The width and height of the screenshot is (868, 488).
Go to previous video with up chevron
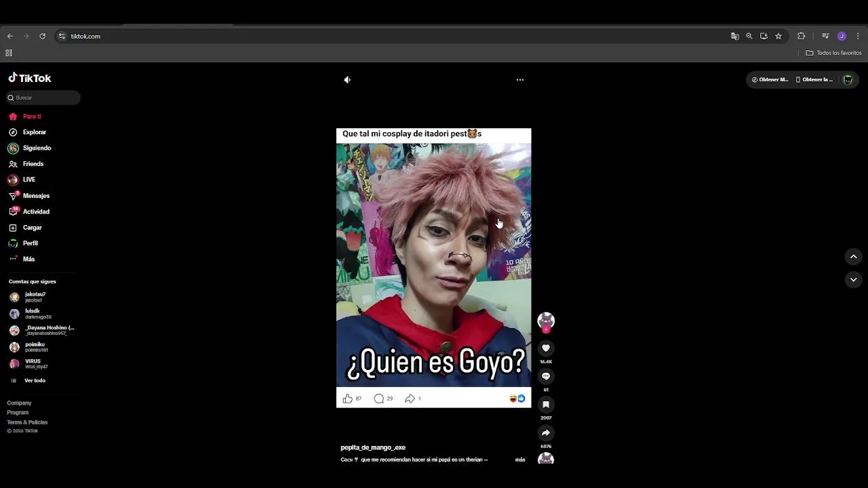click(854, 257)
